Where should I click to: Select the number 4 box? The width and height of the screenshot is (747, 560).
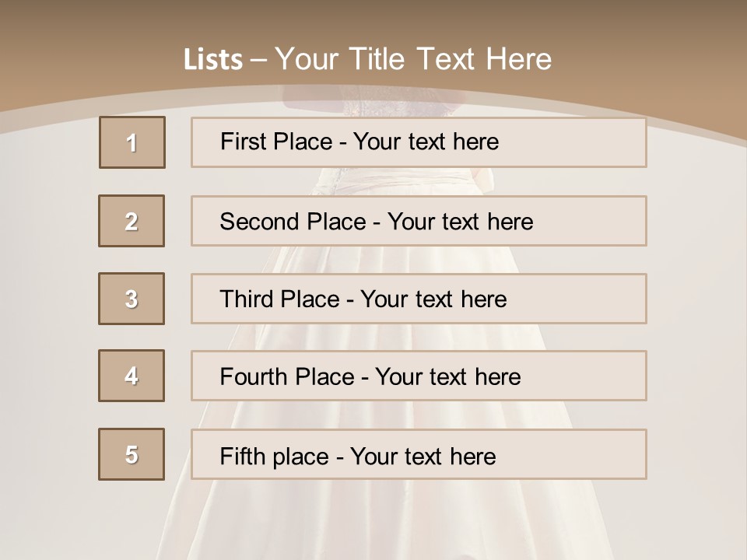click(132, 376)
